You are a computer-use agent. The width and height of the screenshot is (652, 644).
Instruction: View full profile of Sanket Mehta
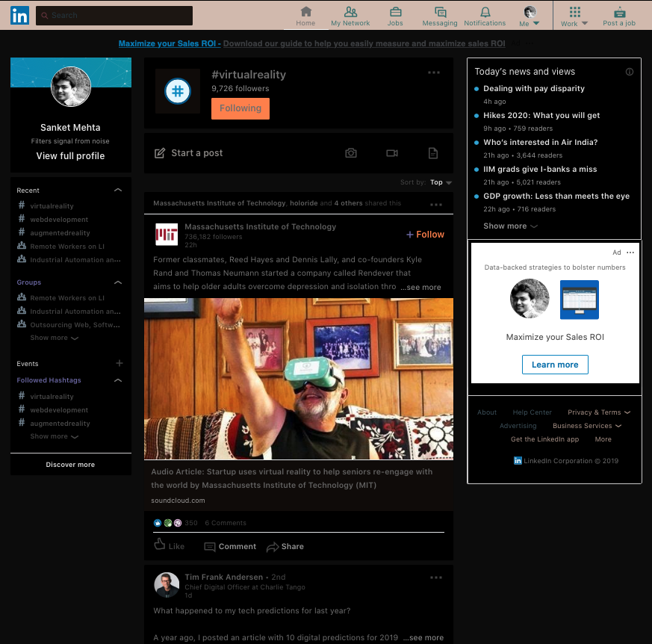[70, 155]
